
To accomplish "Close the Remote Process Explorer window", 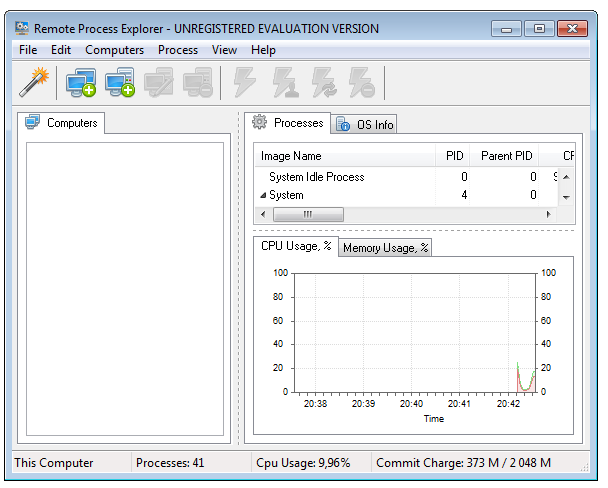I will point(572,28).
